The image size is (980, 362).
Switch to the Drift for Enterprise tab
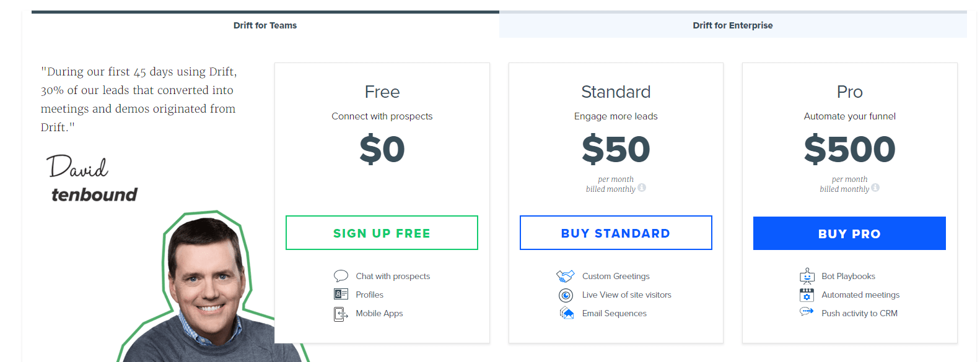(x=733, y=25)
